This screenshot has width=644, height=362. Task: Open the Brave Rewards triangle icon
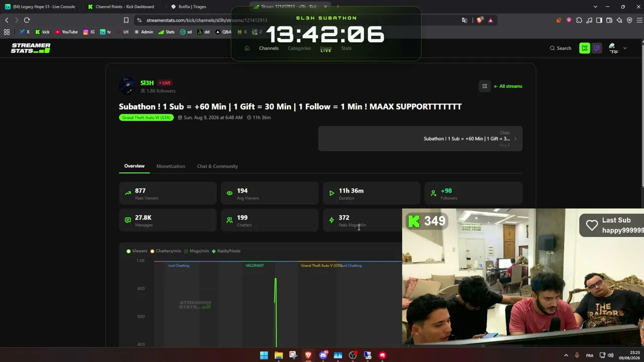click(491, 20)
